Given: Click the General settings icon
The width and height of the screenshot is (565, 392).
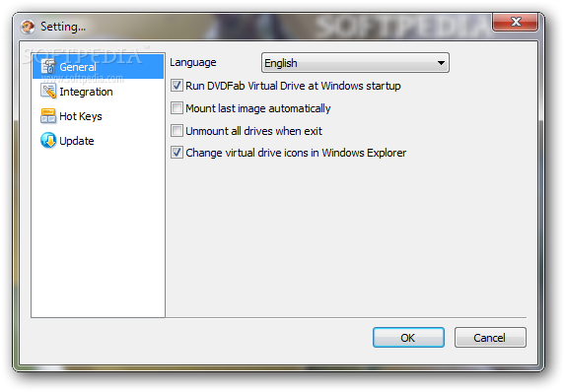Looking at the screenshot, I should [48, 67].
